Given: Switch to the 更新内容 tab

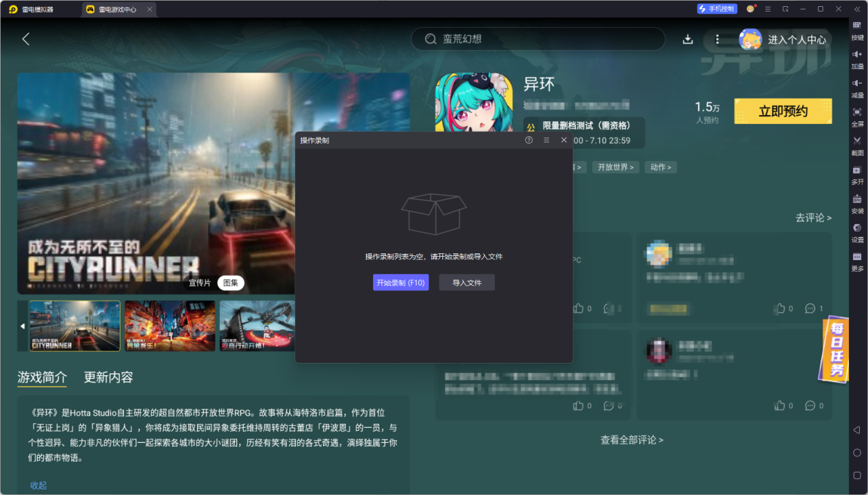Looking at the screenshot, I should click(108, 377).
